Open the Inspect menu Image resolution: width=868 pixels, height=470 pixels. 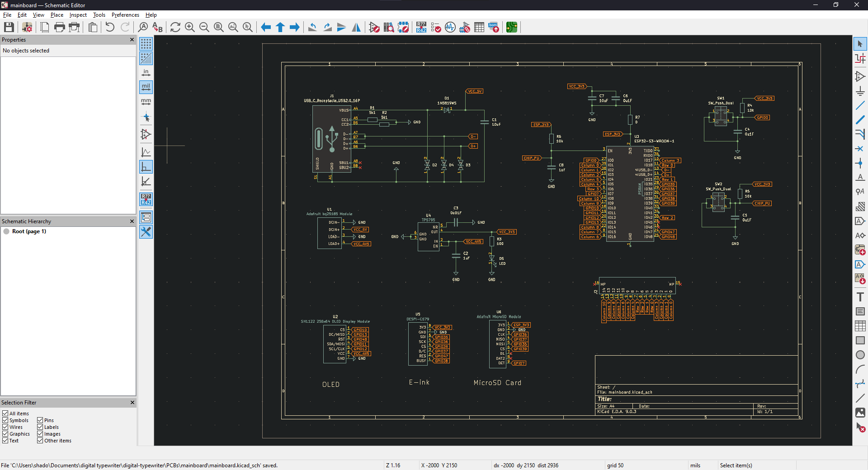point(78,14)
